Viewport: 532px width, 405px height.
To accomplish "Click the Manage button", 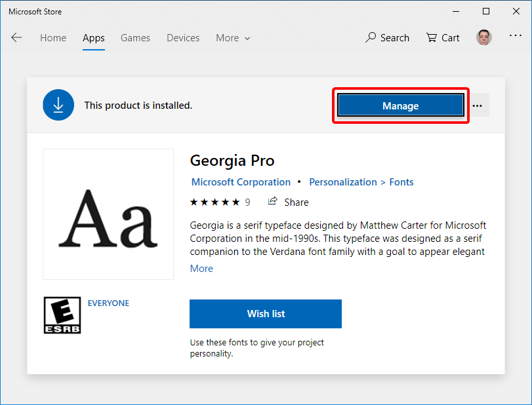I will (x=401, y=106).
